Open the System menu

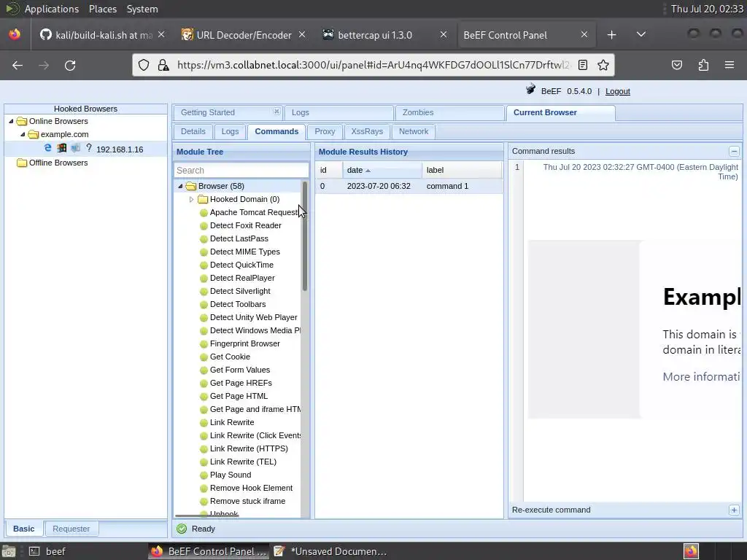click(x=142, y=9)
